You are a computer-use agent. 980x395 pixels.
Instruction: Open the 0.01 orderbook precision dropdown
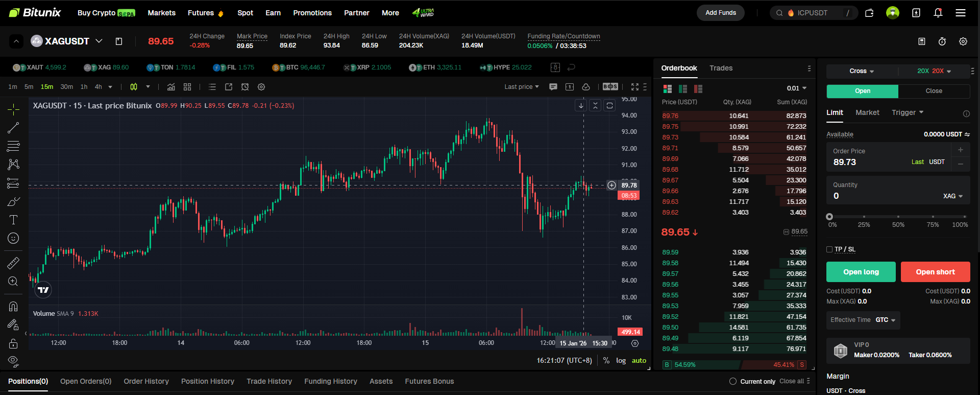pos(797,88)
